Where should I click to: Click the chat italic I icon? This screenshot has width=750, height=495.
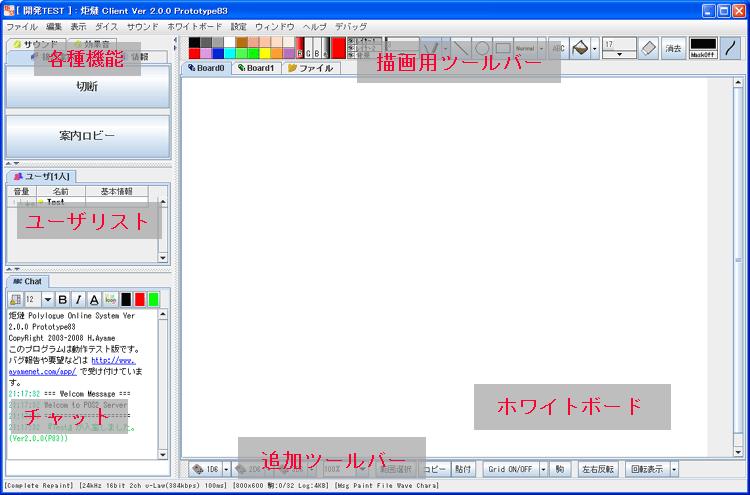click(x=78, y=300)
